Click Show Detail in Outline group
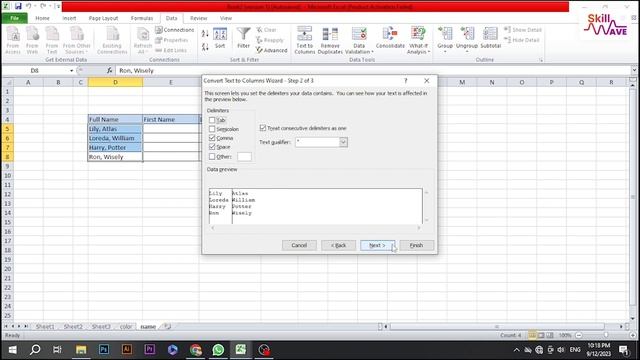This screenshot has width=640, height=360. pyautogui.click(x=522, y=30)
